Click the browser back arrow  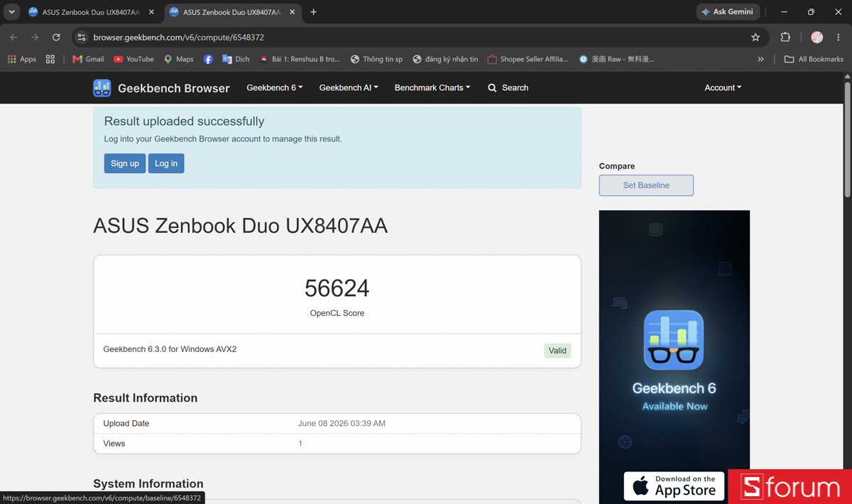tap(13, 37)
